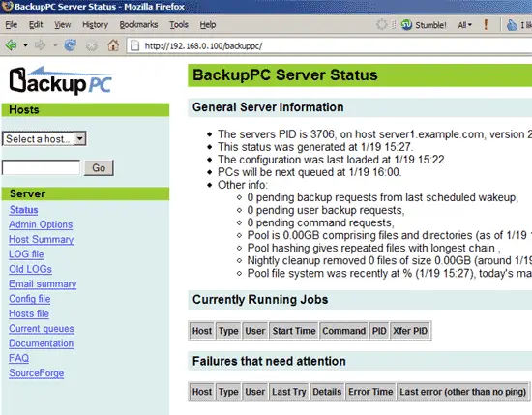Click the Hosts sidebar header
This screenshot has height=415, width=532.
pos(85,109)
